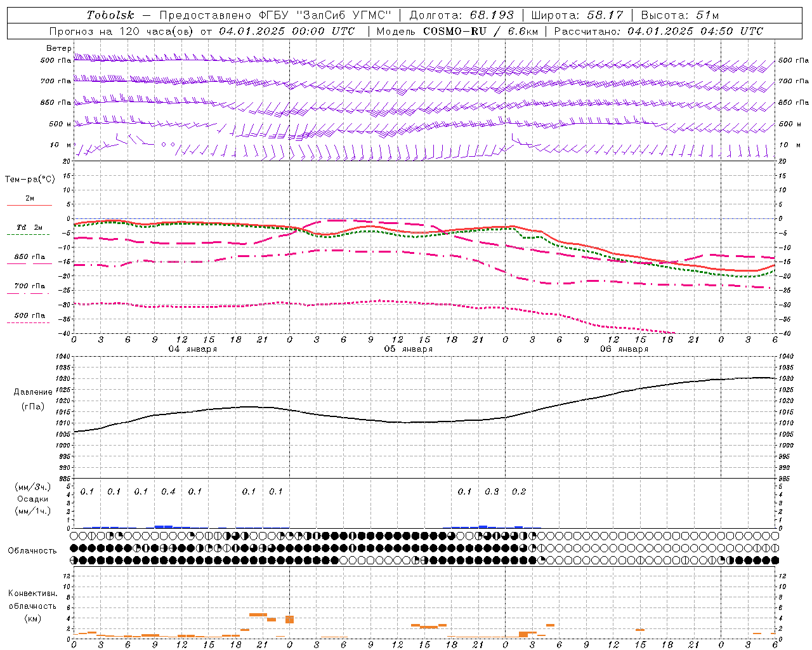Click the 'Tobolsk' station title
Viewport: 812px width, 650px height.
click(x=110, y=15)
